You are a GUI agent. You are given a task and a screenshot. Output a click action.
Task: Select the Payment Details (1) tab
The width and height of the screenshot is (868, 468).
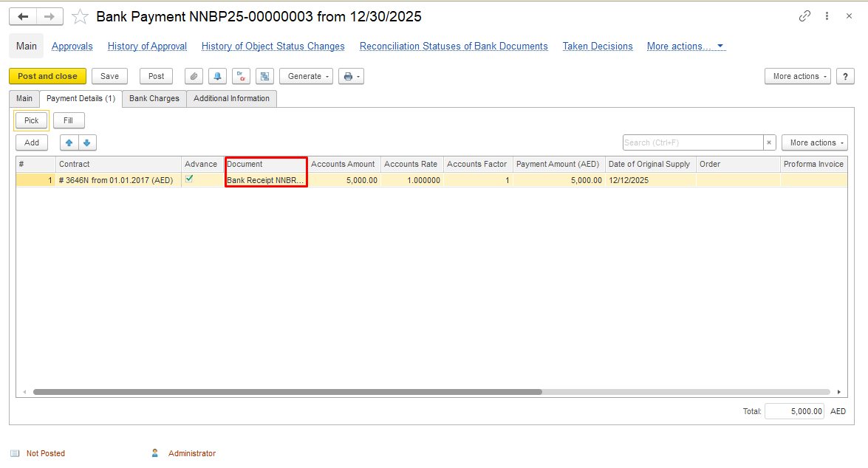pyautogui.click(x=81, y=98)
